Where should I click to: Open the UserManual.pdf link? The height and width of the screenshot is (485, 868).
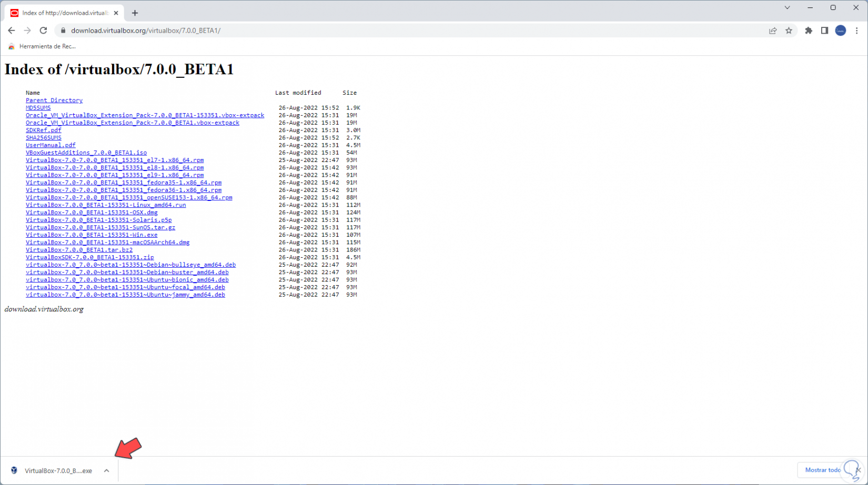(51, 145)
